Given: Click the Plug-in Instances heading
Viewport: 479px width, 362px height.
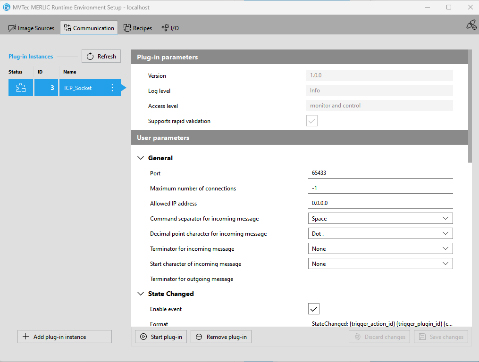Looking at the screenshot, I should (31, 56).
